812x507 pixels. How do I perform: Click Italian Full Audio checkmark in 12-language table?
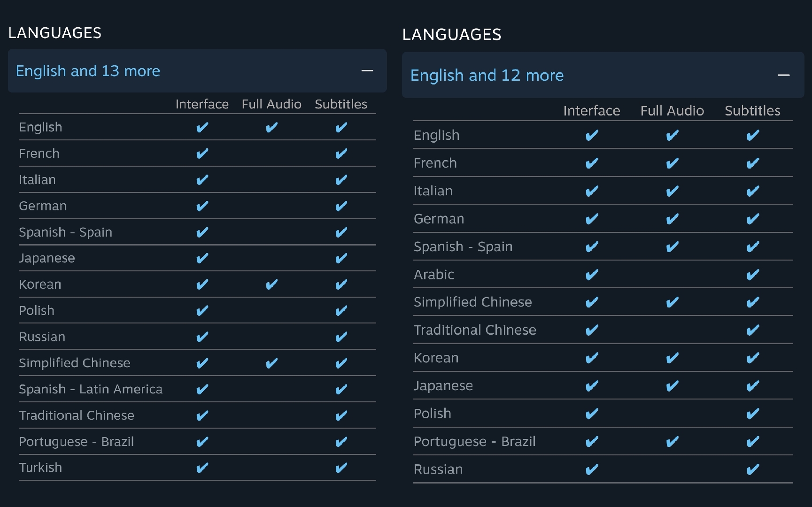(x=672, y=191)
